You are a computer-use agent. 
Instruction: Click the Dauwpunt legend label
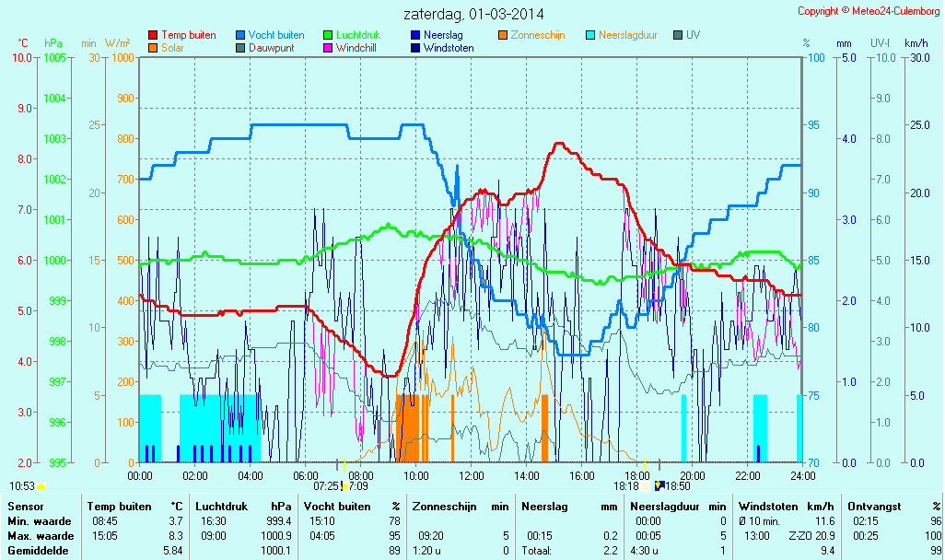[271, 48]
